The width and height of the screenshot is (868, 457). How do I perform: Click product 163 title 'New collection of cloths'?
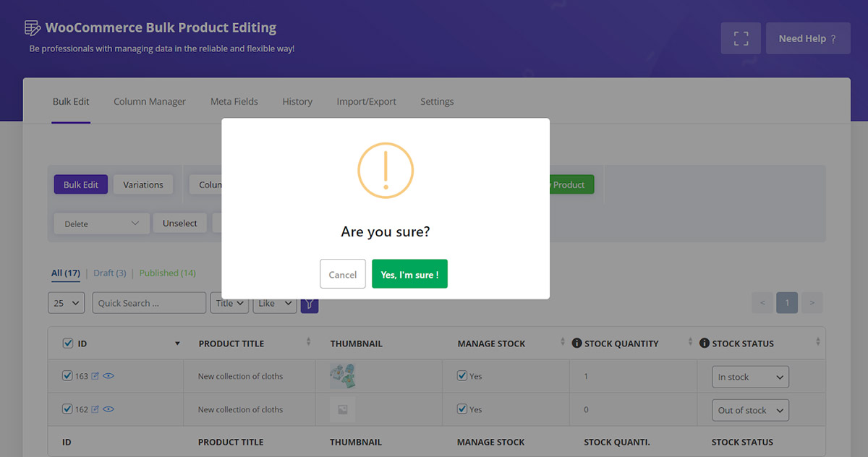tap(240, 376)
